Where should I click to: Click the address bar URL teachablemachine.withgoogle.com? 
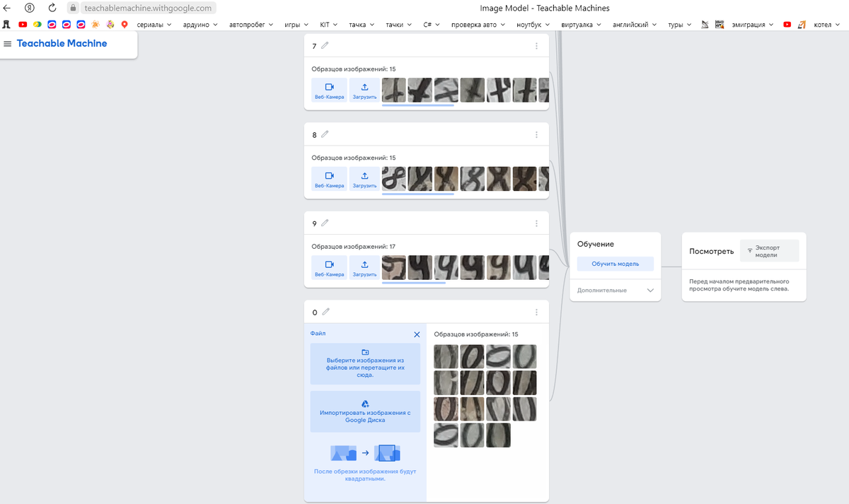coord(148,8)
